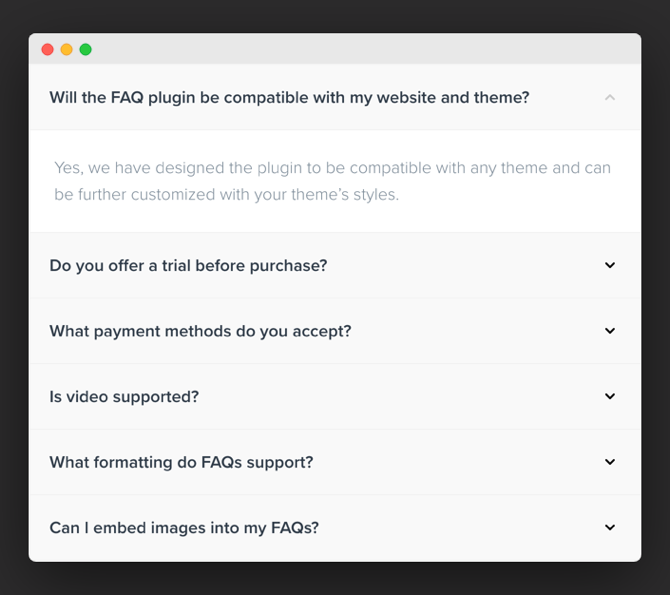Expand the trial before purchase chevron
This screenshot has width=670, height=595.
point(610,265)
